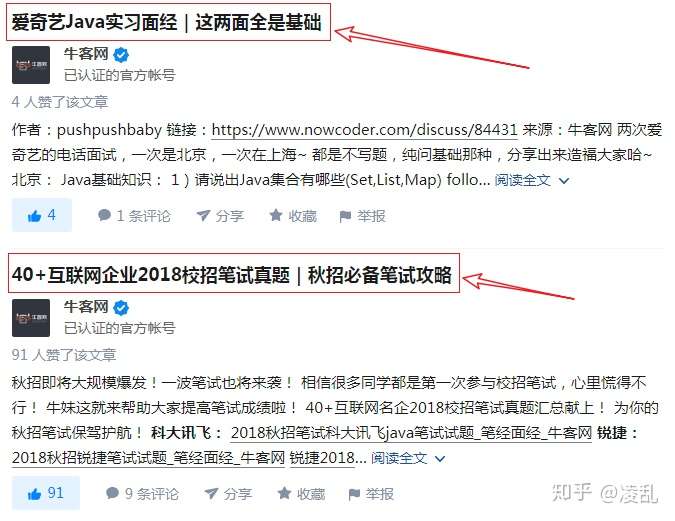Viewport: 675px width, 521px height.
Task: Open the 2018秋招锐捷笔试试题 link
Action: pos(148,458)
